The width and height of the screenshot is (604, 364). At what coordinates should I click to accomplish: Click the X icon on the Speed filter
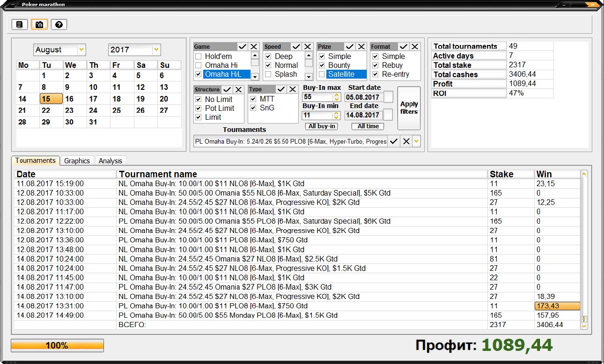[x=308, y=46]
